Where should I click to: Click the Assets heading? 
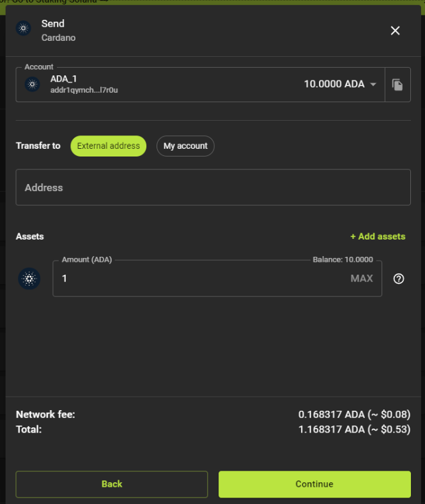point(29,236)
